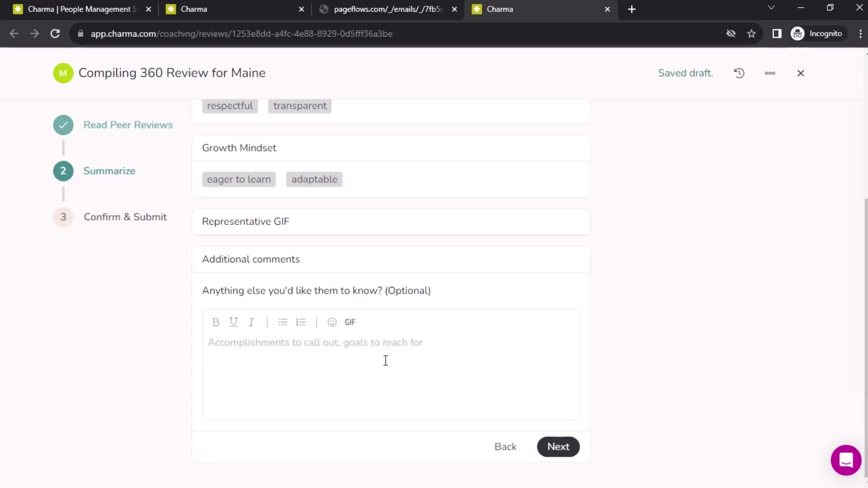Select the Summarize step label
The width and height of the screenshot is (868, 488).
pyautogui.click(x=109, y=171)
